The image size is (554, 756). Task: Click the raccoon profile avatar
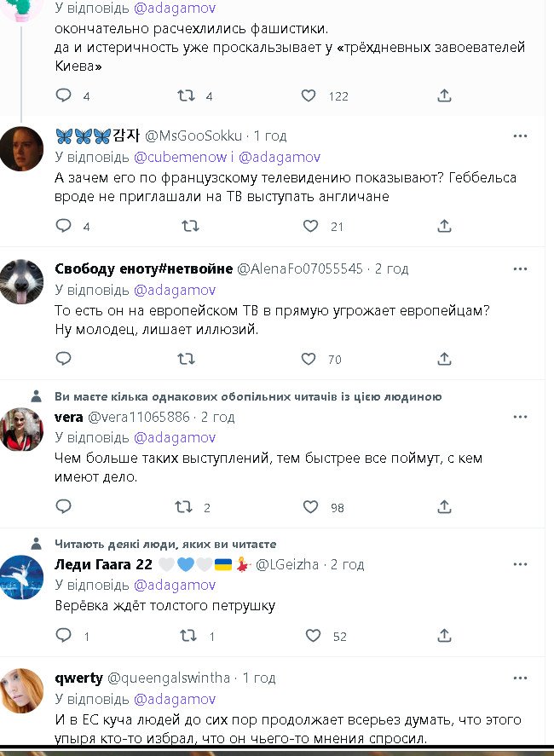click(x=21, y=280)
